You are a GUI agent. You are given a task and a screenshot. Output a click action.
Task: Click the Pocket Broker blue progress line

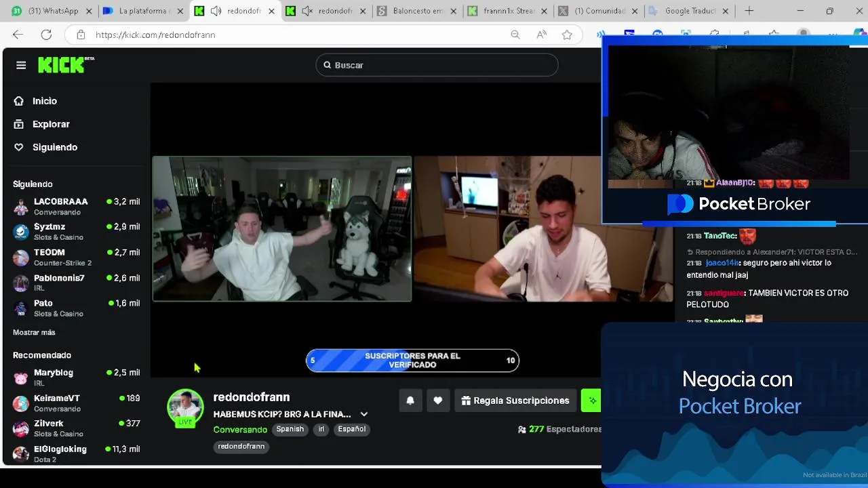(738, 224)
